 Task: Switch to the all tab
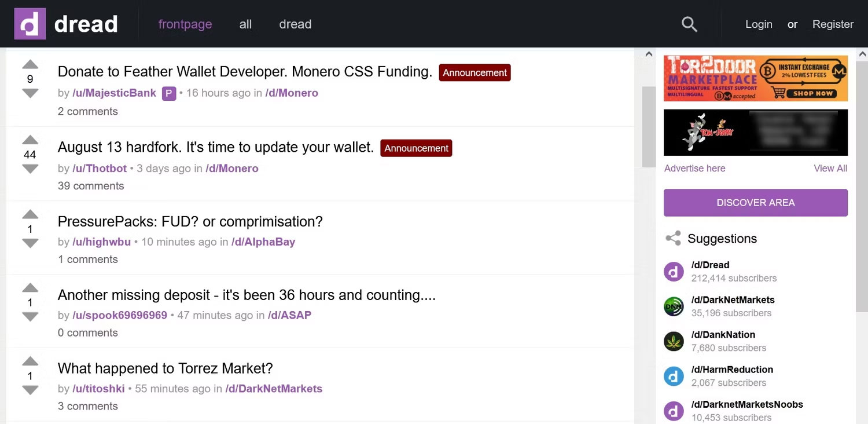[245, 24]
